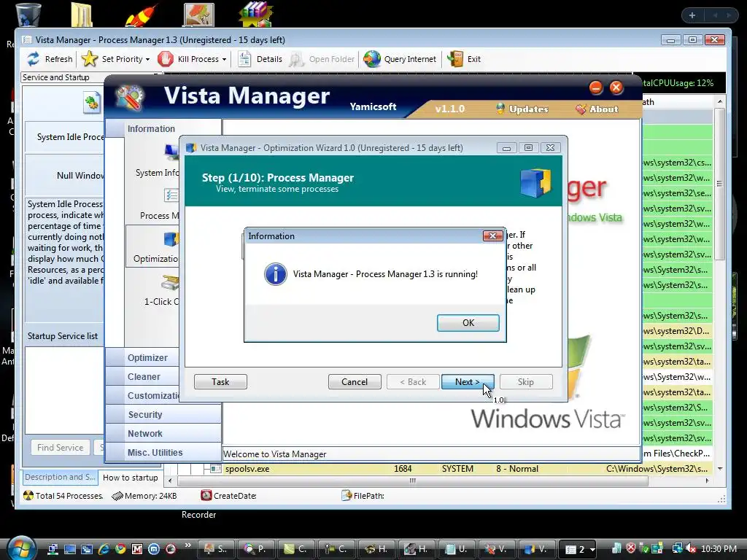
Task: Open the Misc. Utilities section
Action: (163, 453)
